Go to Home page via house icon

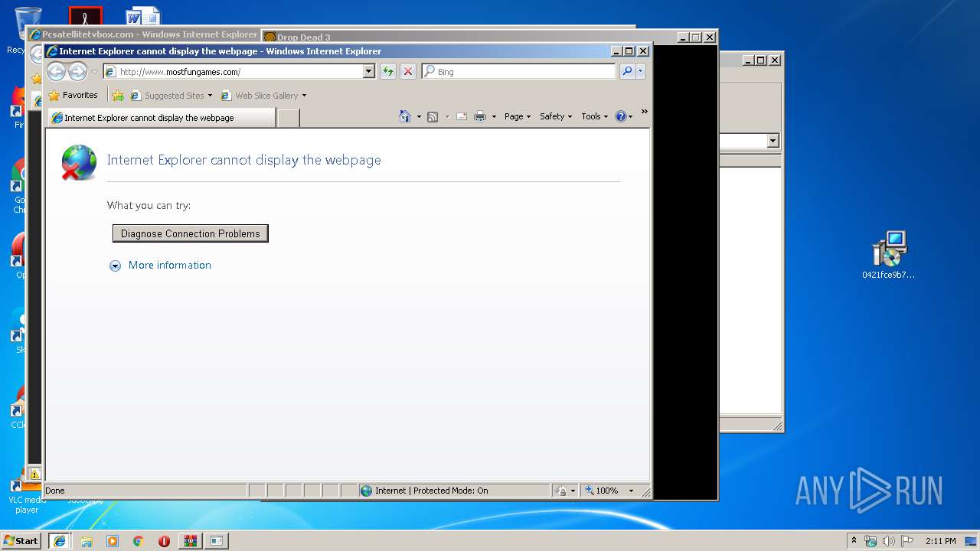pyautogui.click(x=405, y=116)
